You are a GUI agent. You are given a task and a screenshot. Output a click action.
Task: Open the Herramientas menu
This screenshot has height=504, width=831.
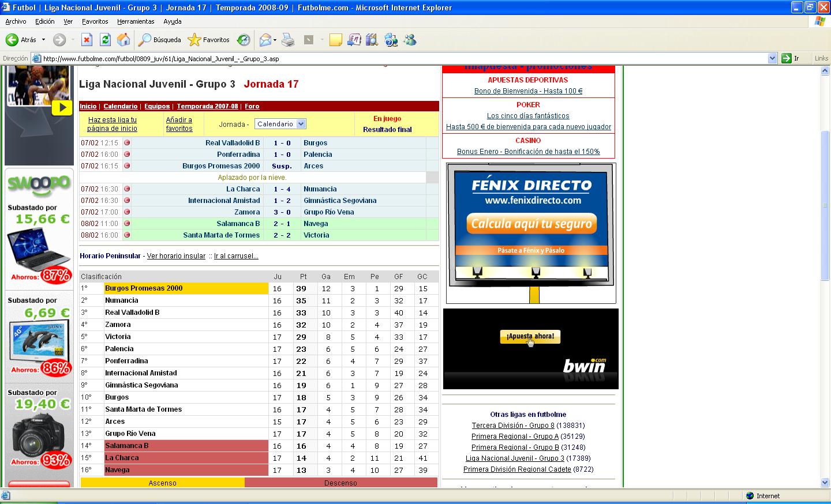(136, 21)
